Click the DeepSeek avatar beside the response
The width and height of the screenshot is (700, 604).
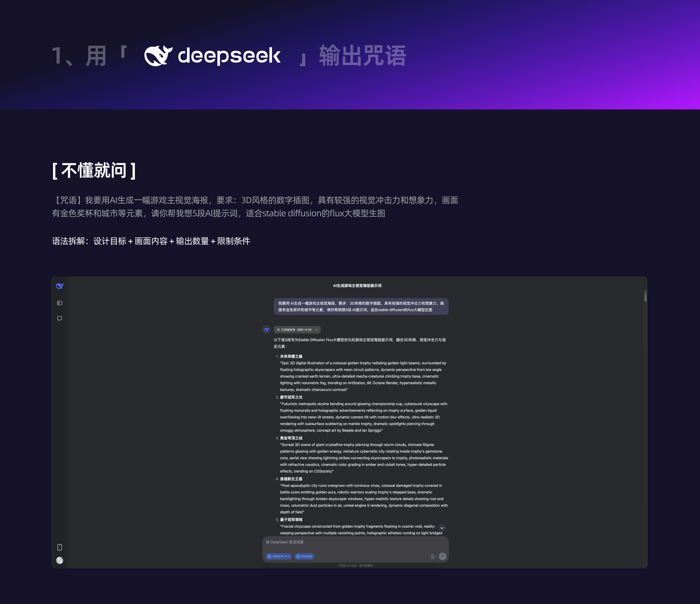pyautogui.click(x=267, y=330)
